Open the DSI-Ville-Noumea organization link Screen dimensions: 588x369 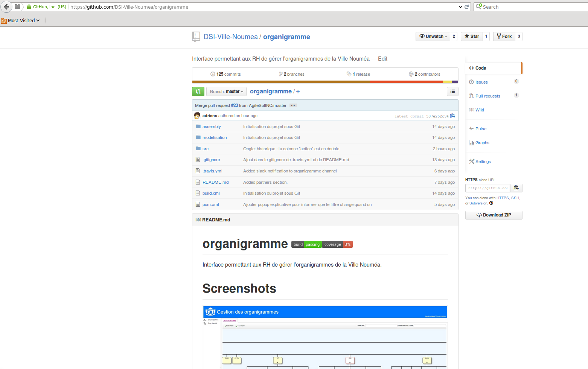pos(231,37)
